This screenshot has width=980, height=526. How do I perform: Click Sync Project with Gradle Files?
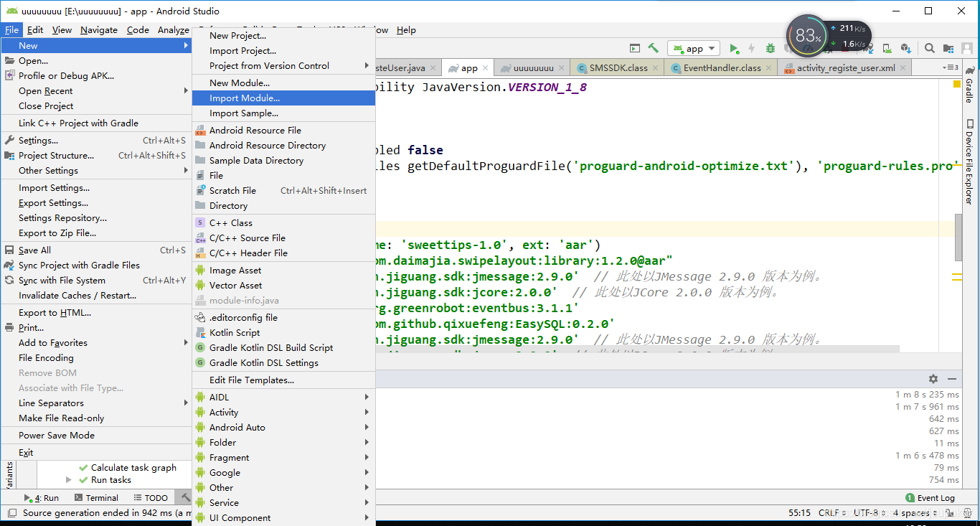tap(96, 265)
